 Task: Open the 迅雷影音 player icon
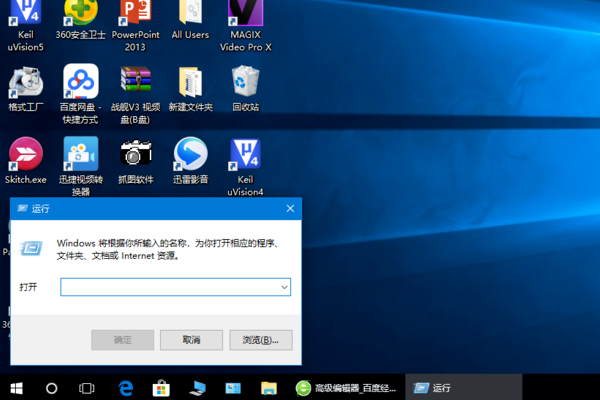coord(190,154)
